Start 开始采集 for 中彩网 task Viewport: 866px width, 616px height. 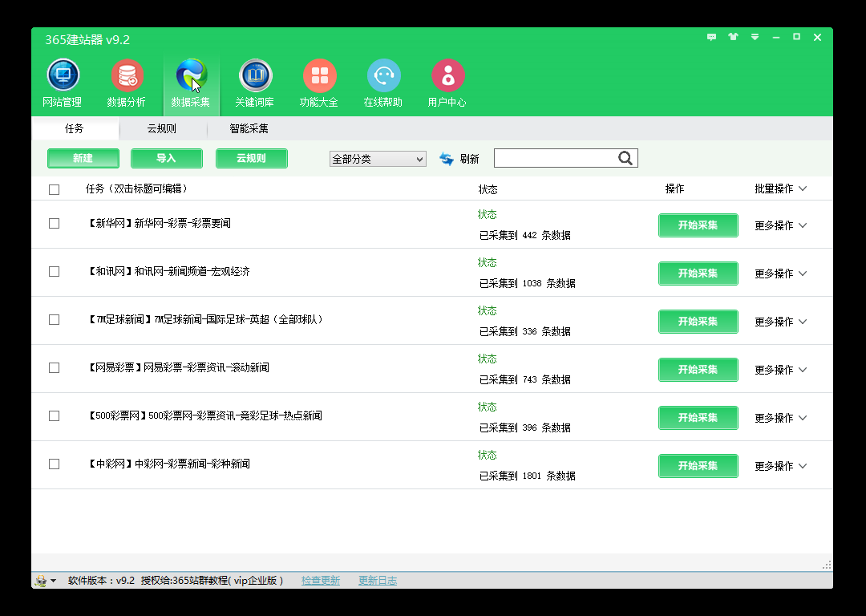click(698, 466)
